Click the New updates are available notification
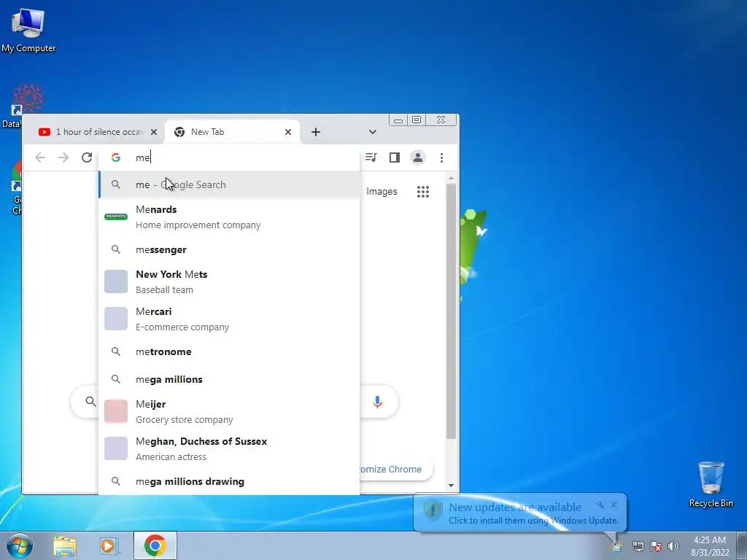The image size is (747, 560). [x=520, y=513]
